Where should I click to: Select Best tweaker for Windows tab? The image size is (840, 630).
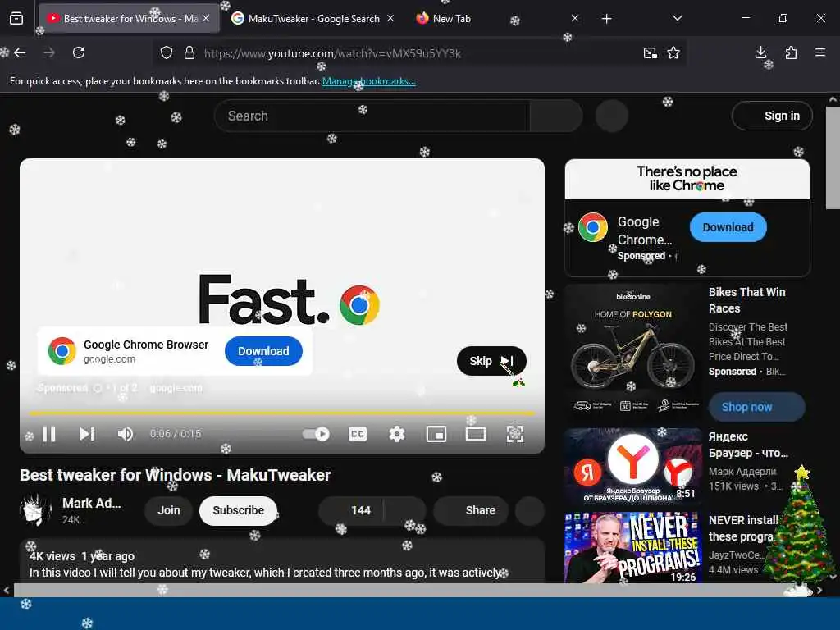[x=129, y=19]
